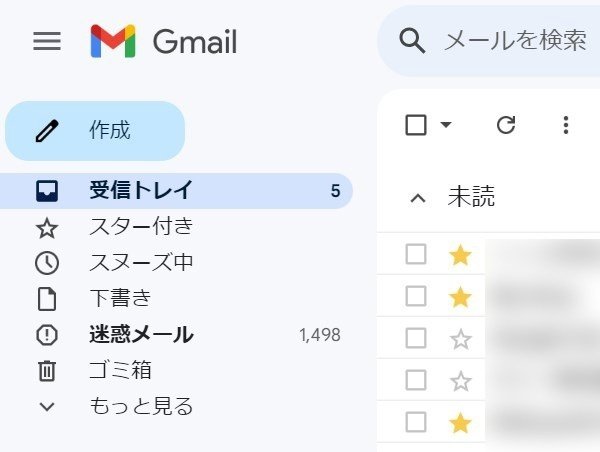Click the search magnifier icon
This screenshot has width=600, height=452.
[x=412, y=41]
